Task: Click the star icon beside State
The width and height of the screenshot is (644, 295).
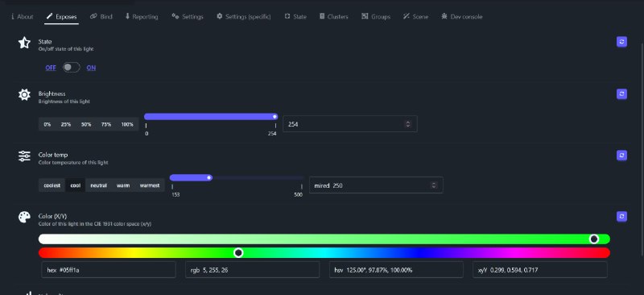Action: tap(24, 43)
